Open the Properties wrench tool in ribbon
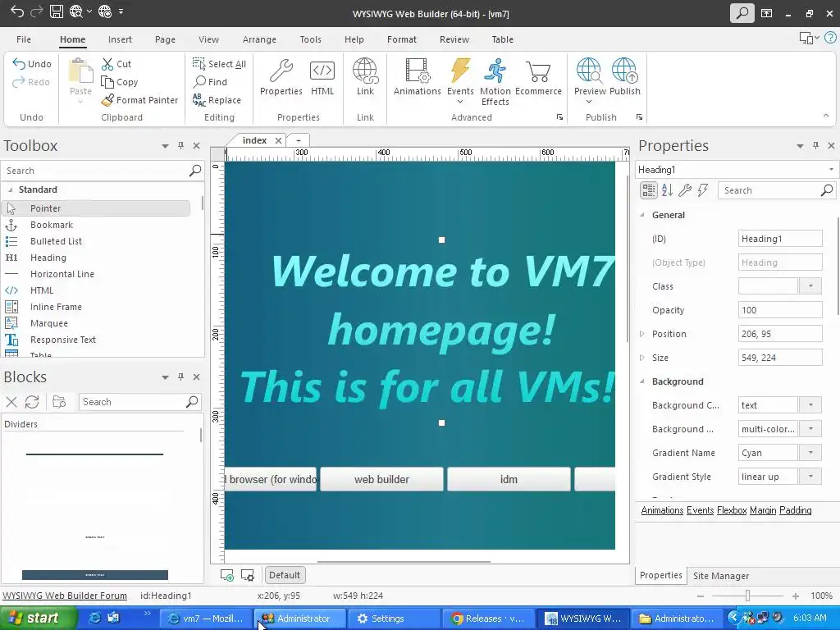The image size is (840, 630). coord(281,77)
